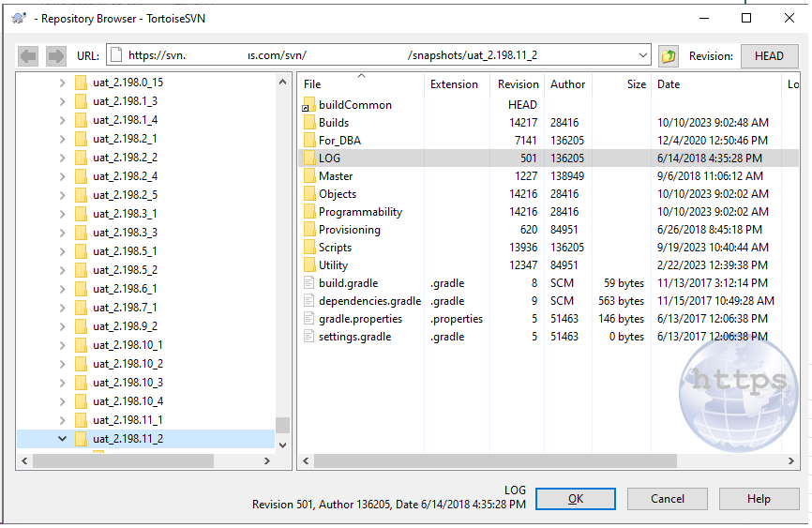Click the Scripts folder icon
Screen dimensions: 812x528
[x=309, y=248]
